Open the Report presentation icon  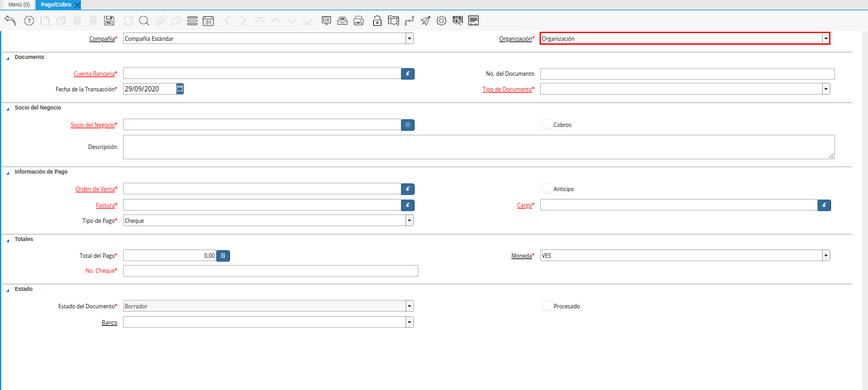coord(326,21)
